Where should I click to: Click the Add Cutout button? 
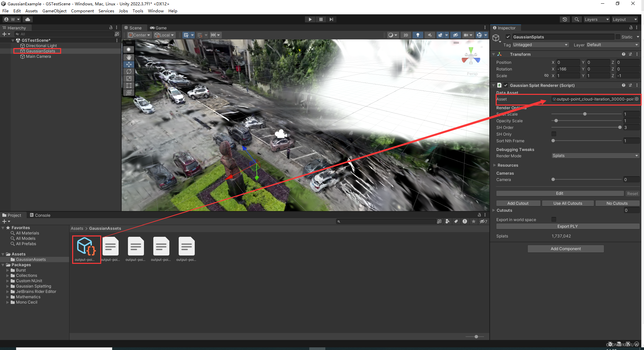coord(518,203)
